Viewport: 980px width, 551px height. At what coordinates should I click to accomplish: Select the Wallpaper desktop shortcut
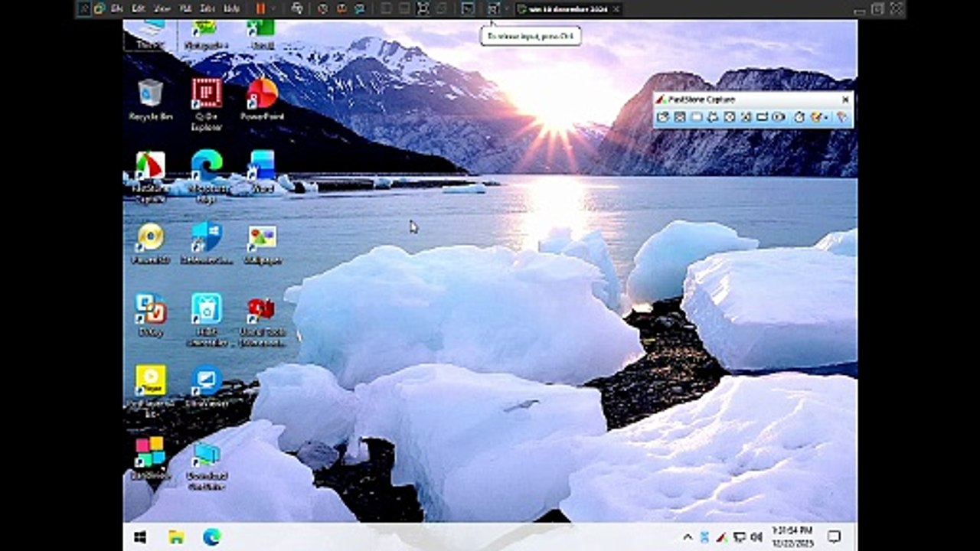[x=262, y=243]
